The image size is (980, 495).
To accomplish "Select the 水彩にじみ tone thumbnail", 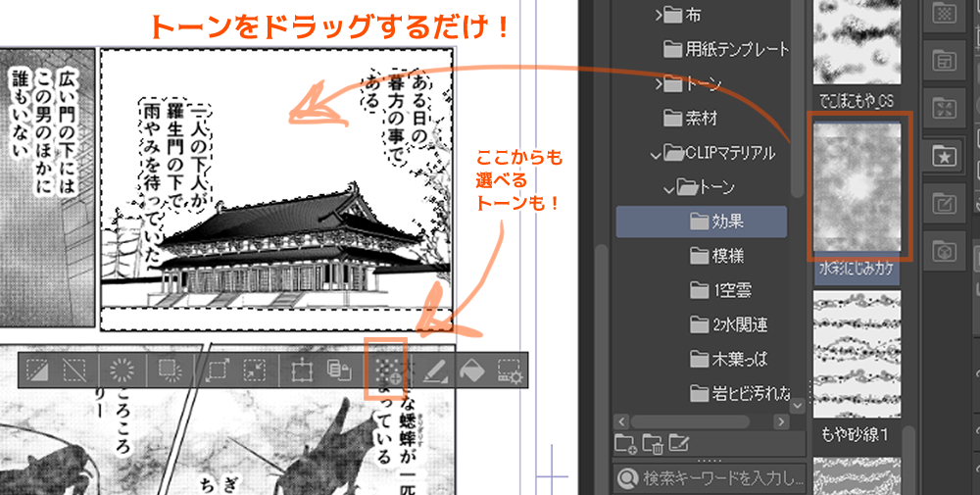I will click(858, 186).
